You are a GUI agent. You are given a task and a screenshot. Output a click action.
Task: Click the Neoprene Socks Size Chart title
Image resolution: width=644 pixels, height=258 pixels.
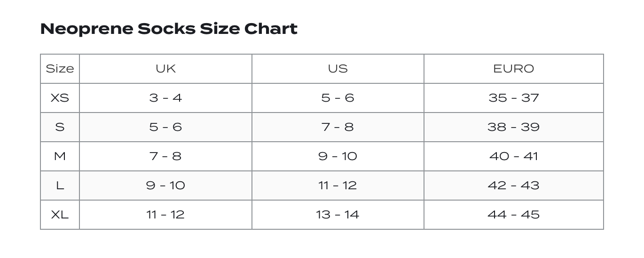169,29
